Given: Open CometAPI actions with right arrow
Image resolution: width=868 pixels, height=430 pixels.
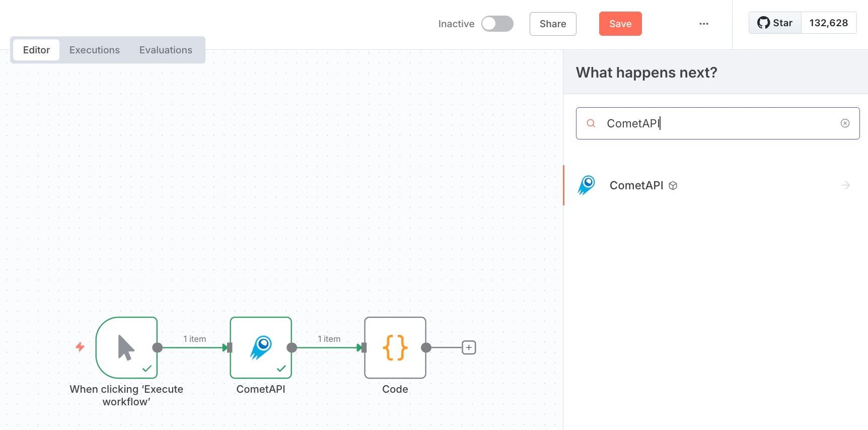Looking at the screenshot, I should point(846,185).
